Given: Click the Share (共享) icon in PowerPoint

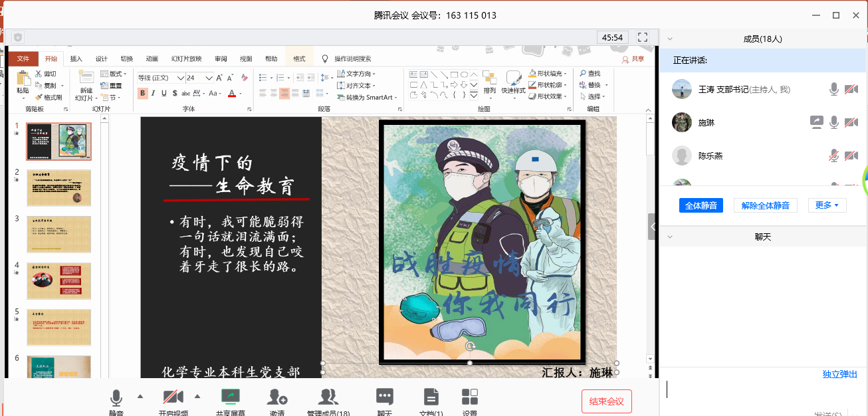Looking at the screenshot, I should tap(633, 58).
